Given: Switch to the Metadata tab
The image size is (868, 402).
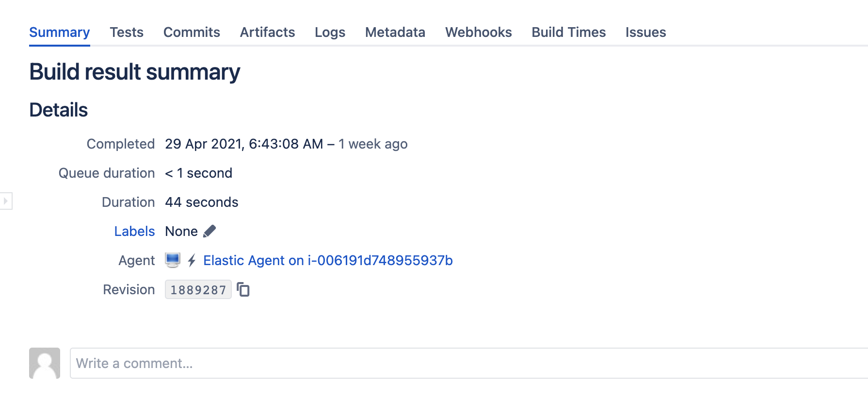Looking at the screenshot, I should [395, 32].
